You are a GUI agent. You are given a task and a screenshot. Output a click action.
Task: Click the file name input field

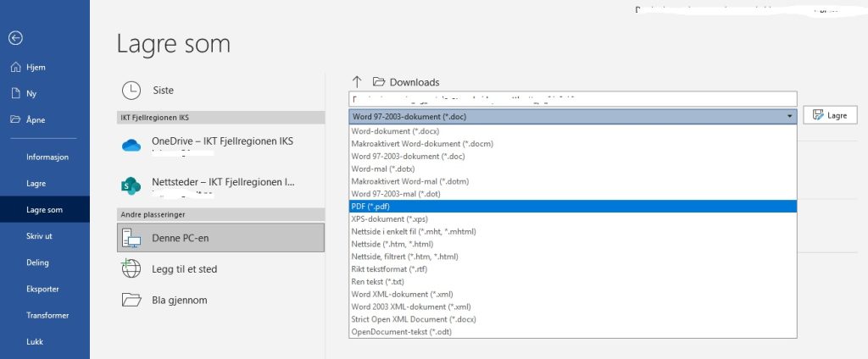click(573, 99)
